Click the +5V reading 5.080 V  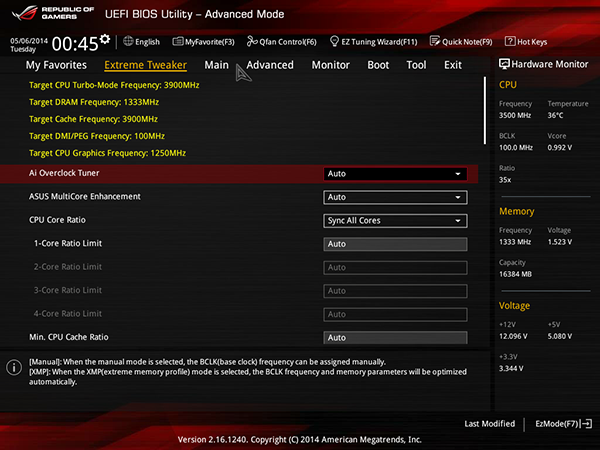click(559, 336)
